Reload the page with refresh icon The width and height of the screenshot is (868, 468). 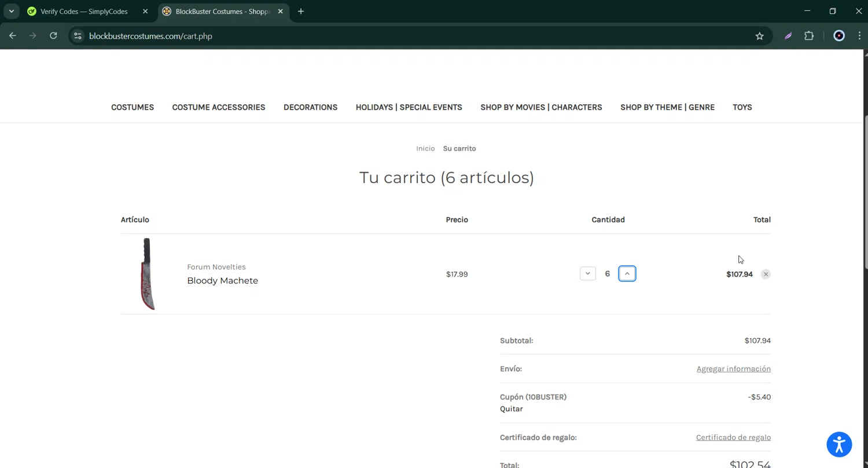click(53, 36)
